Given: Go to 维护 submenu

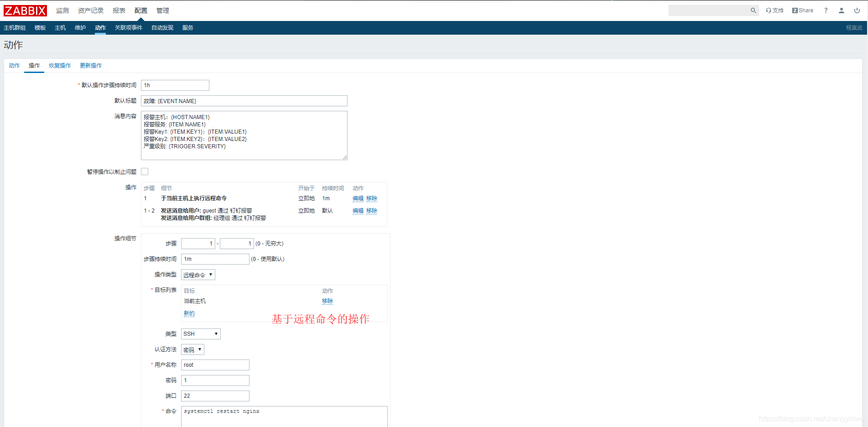Looking at the screenshot, I should [80, 28].
